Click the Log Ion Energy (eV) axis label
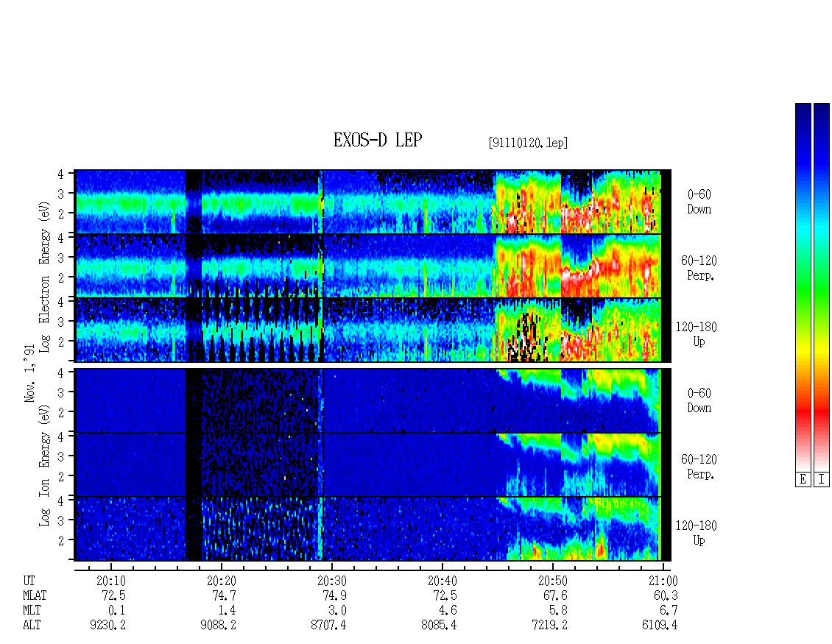 pos(44,465)
